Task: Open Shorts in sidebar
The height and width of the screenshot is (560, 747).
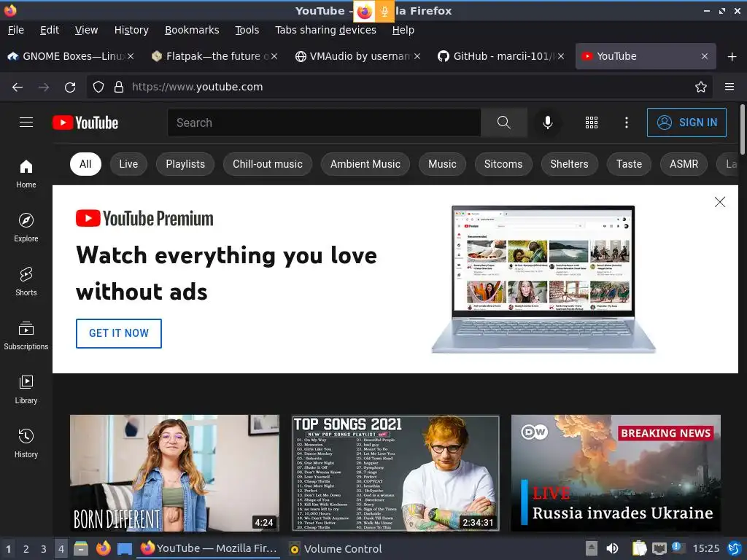Action: tap(26, 281)
